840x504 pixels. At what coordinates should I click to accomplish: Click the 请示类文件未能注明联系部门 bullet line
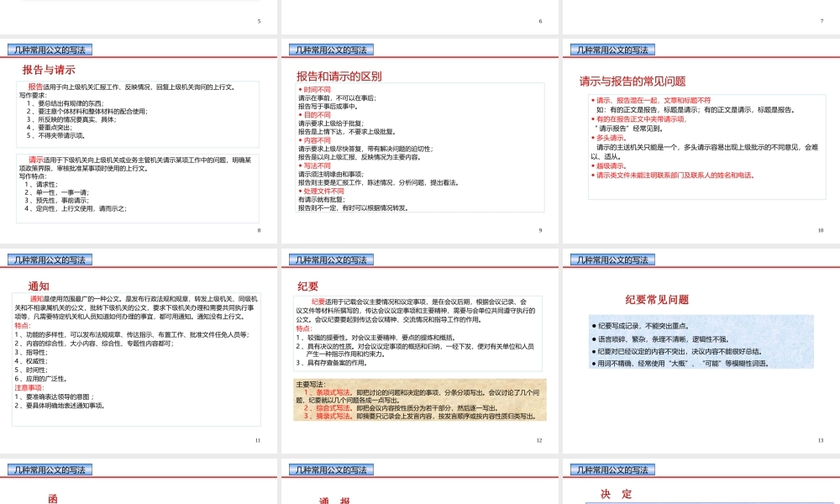coord(672,176)
